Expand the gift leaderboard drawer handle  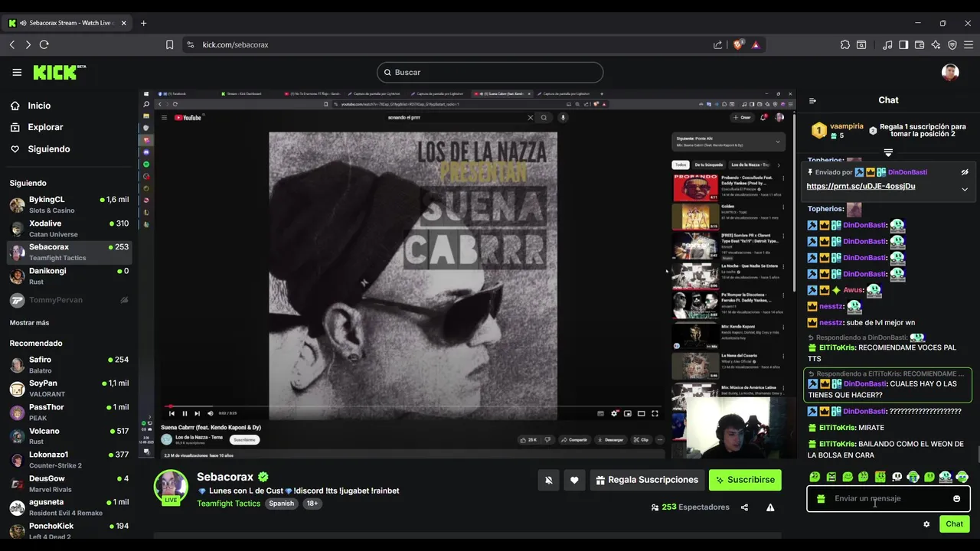point(888,153)
